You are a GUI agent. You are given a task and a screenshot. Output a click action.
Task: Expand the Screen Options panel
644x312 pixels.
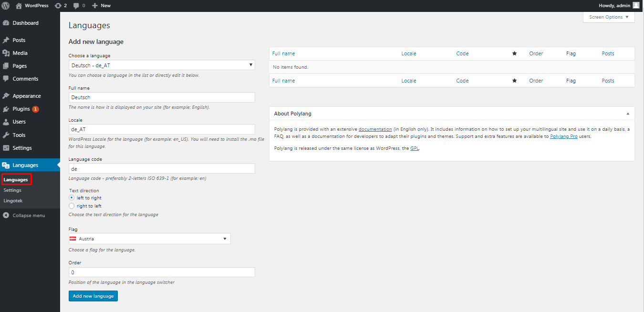(x=609, y=17)
